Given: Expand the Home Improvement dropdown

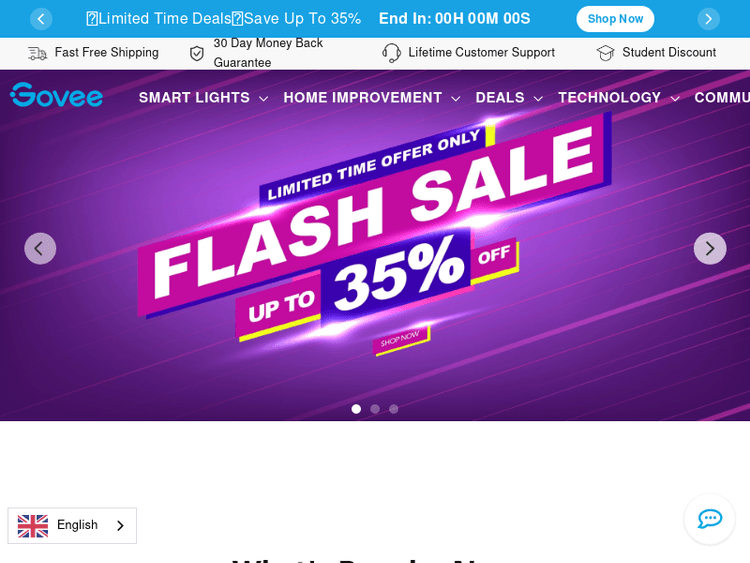Looking at the screenshot, I should click(x=372, y=98).
